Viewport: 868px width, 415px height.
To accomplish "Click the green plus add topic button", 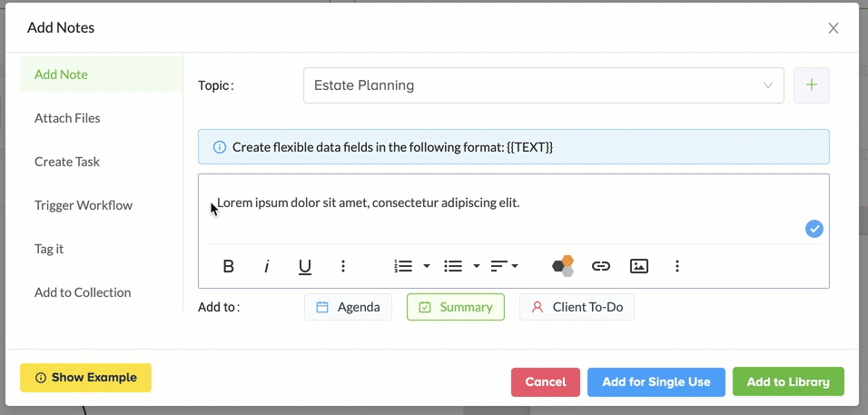I will [x=812, y=85].
